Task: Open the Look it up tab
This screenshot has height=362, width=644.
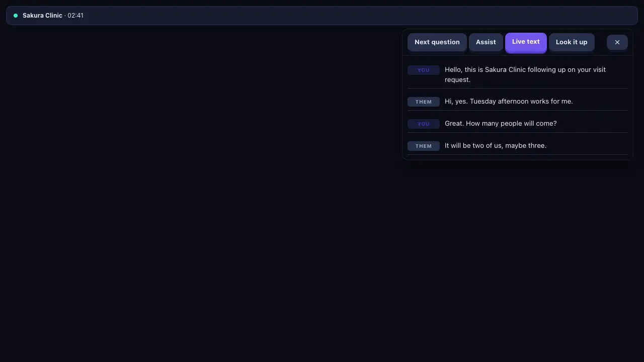Action: point(572,42)
